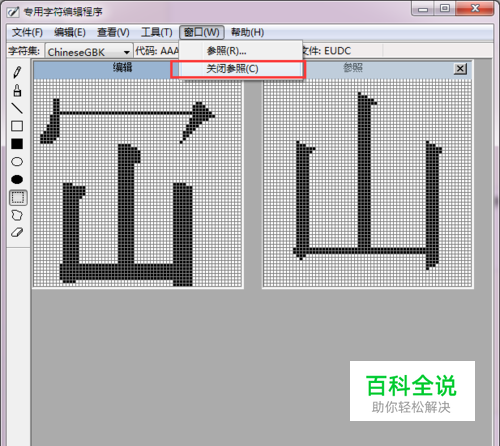This screenshot has height=446, width=500.
Task: Select the Pencil tool
Action: point(17,72)
